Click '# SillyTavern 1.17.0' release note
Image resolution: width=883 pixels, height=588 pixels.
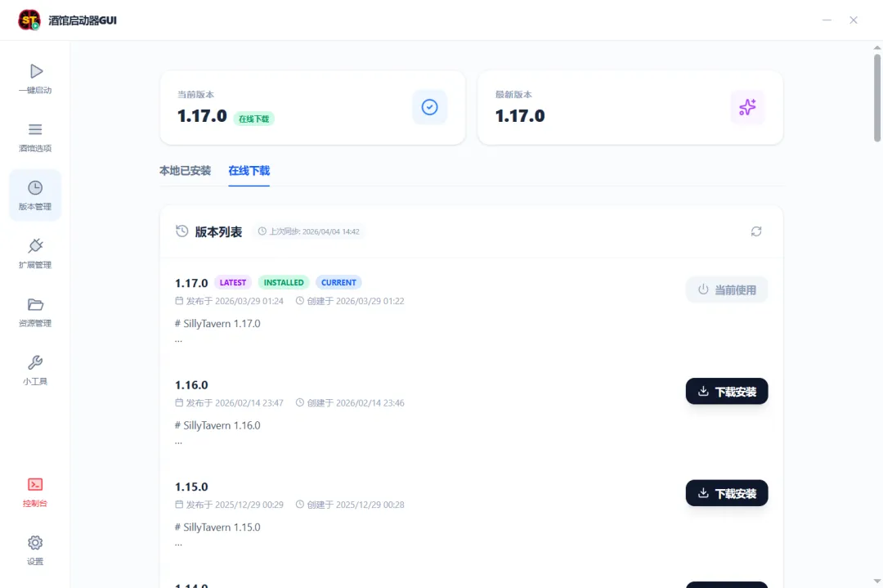click(217, 324)
